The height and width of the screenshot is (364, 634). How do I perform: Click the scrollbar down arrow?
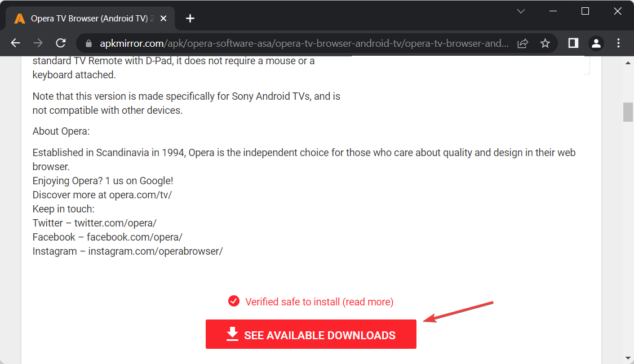click(x=628, y=358)
